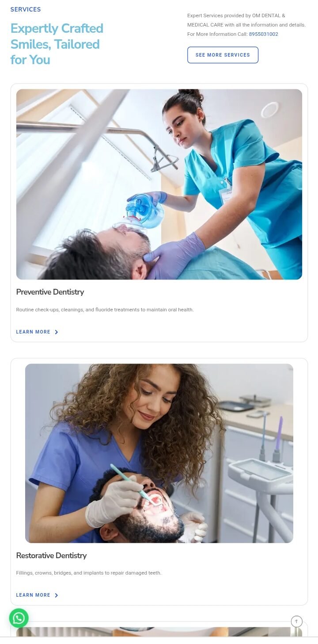This screenshot has width=318, height=644.
Task: Open Learn More under Preventive Dentistry
Action: [33, 332]
